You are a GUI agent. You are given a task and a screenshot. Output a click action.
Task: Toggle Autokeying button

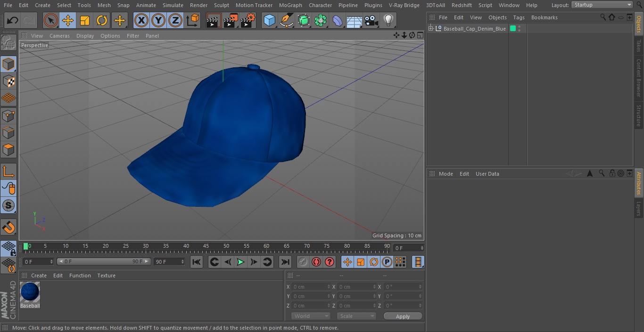click(316, 262)
